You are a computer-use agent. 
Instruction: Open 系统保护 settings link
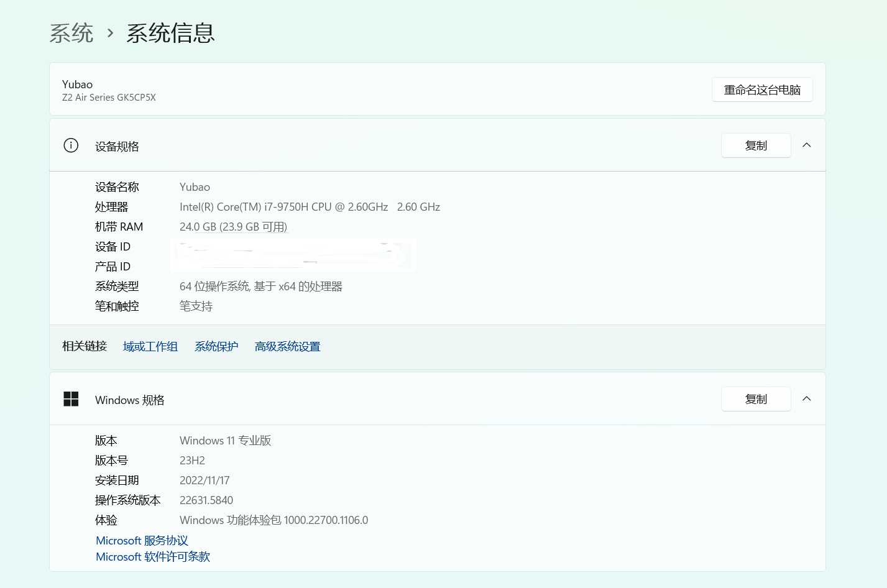point(216,346)
